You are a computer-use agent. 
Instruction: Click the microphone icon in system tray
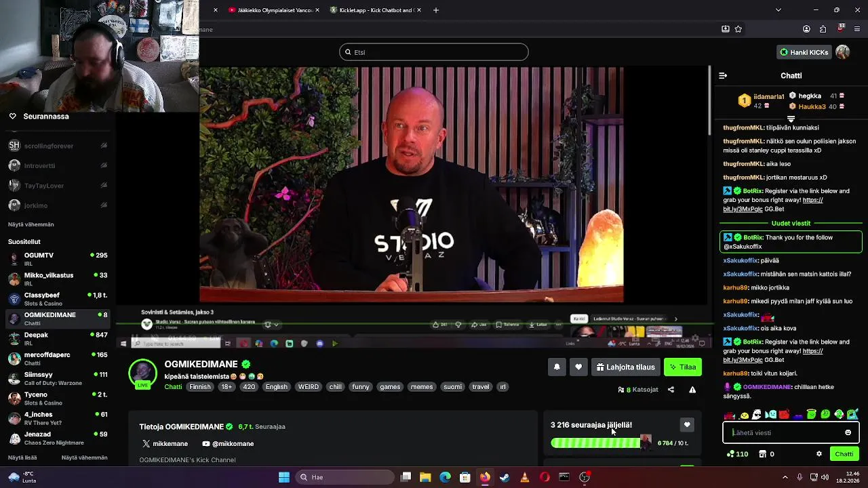coord(800,477)
